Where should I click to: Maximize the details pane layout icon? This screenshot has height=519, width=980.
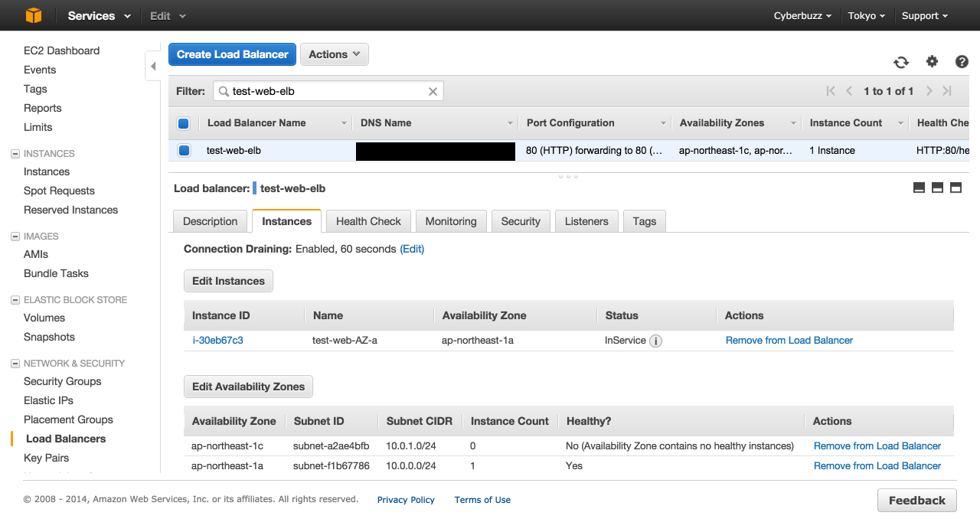pos(955,188)
